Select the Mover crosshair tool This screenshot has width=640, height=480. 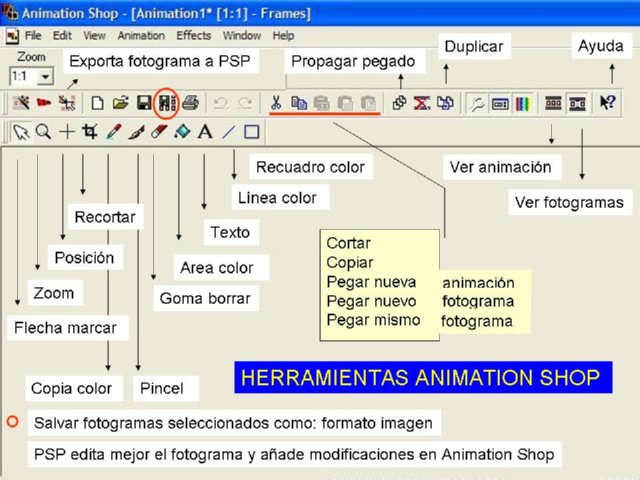click(67, 132)
